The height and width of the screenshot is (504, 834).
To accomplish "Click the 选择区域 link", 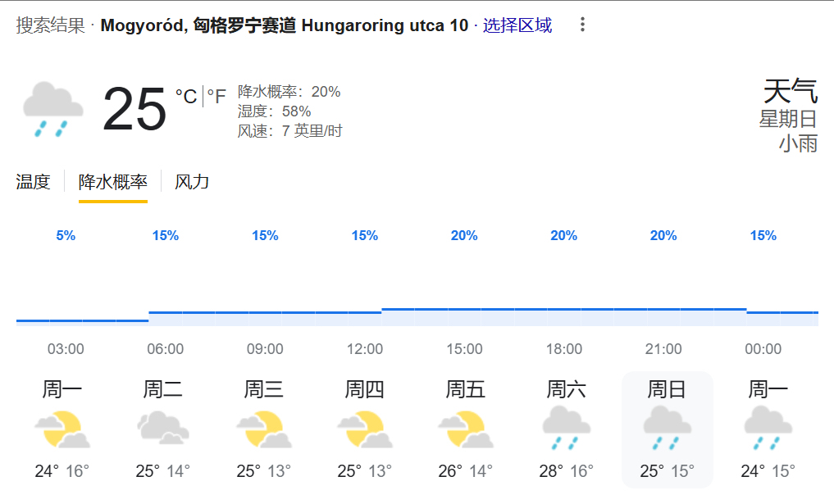I will click(517, 25).
